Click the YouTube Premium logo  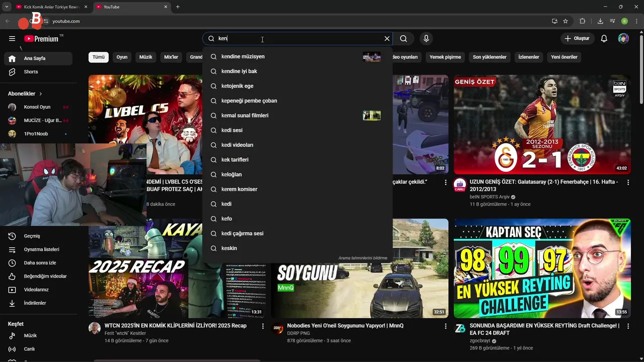pyautogui.click(x=41, y=39)
